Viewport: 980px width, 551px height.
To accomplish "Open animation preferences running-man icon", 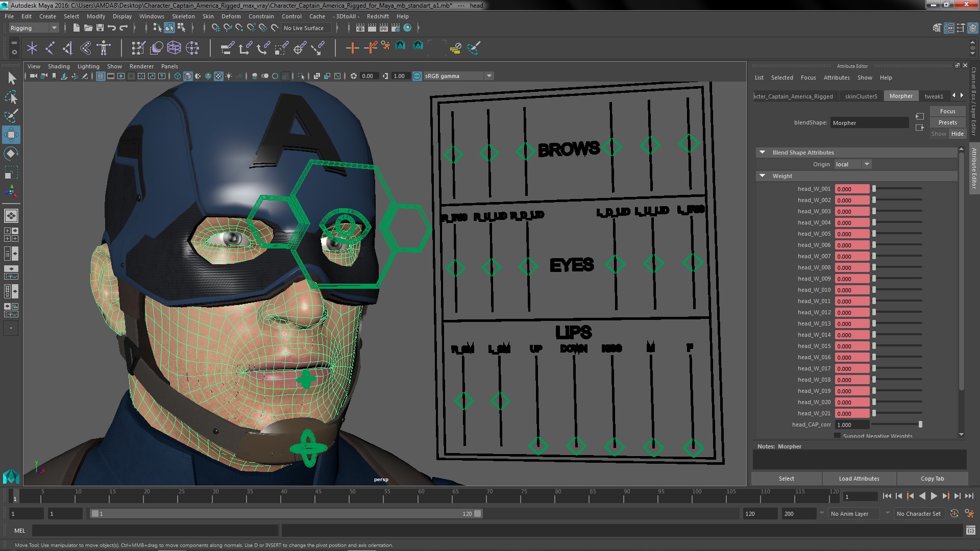I will tap(969, 514).
